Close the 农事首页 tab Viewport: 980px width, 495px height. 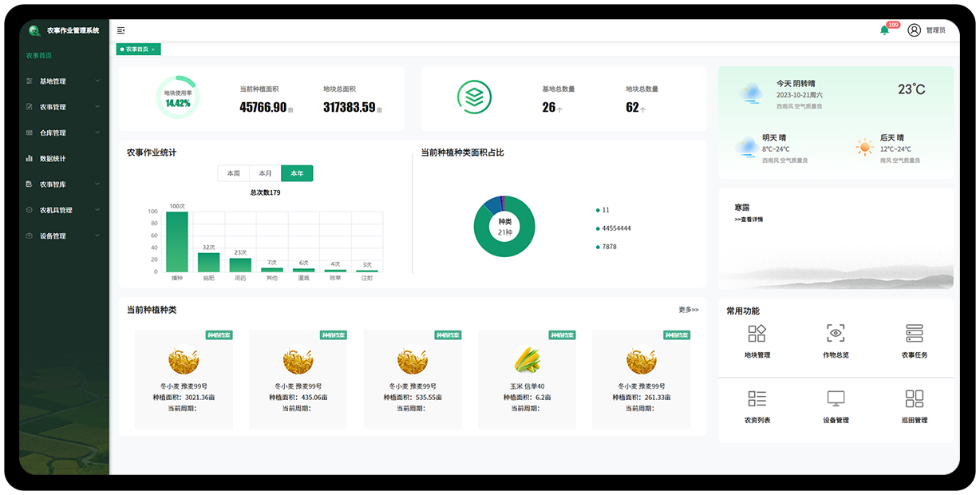coord(153,49)
